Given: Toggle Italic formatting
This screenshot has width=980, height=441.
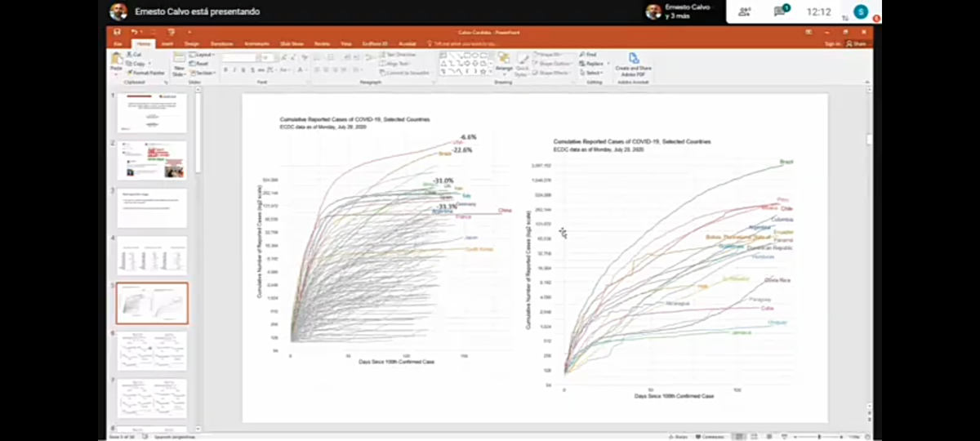Looking at the screenshot, I should point(234,70).
